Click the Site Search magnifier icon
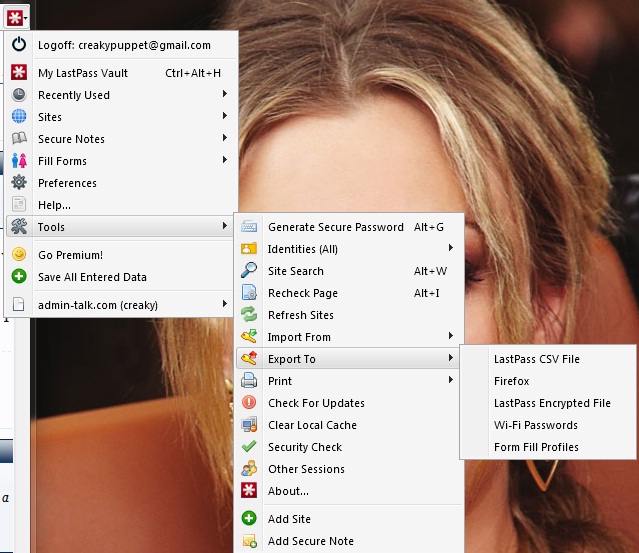This screenshot has height=553, width=639. click(249, 271)
